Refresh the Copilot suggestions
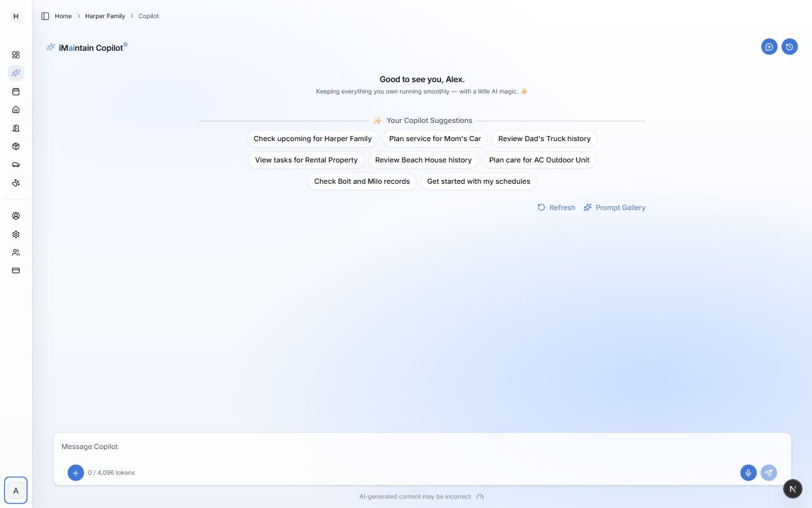This screenshot has height=508, width=812. coord(556,207)
